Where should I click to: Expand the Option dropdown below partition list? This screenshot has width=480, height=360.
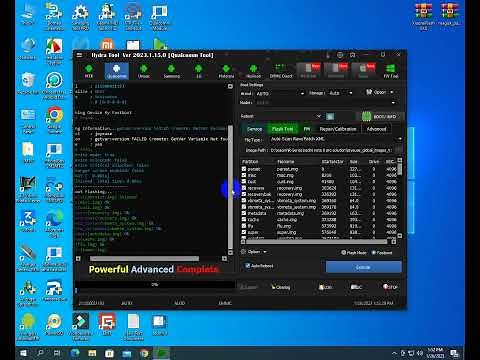pos(254,252)
